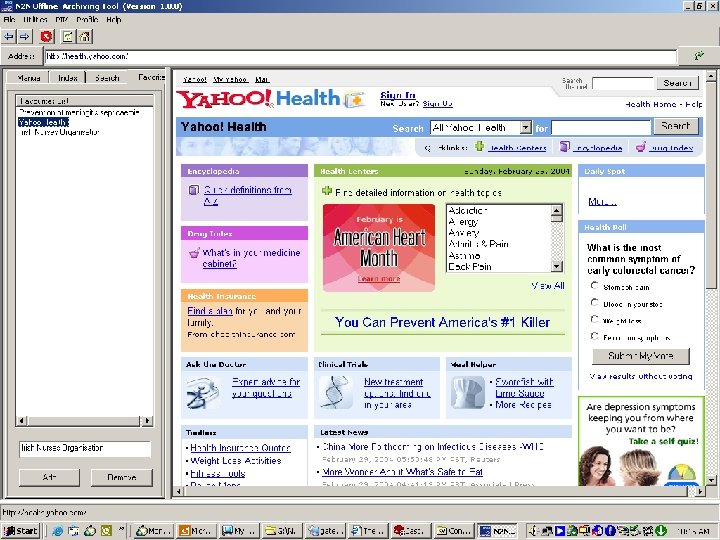Click the green down-arrow system tray icon
Screen dimensions: 720x540
pyautogui.click(x=661, y=531)
